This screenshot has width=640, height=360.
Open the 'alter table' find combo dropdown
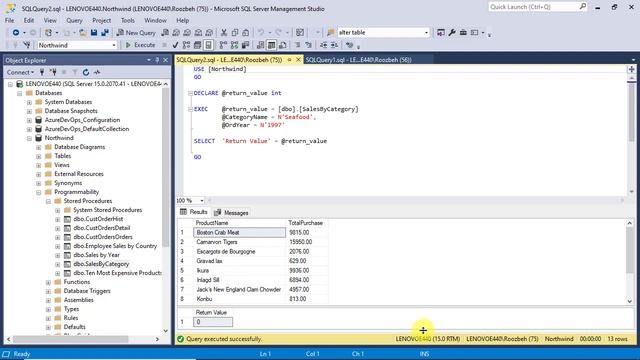[426, 33]
